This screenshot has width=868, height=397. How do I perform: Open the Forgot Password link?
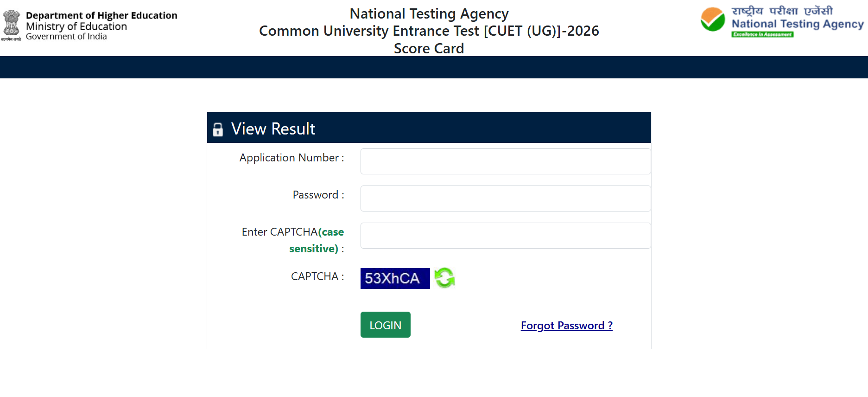pyautogui.click(x=567, y=326)
